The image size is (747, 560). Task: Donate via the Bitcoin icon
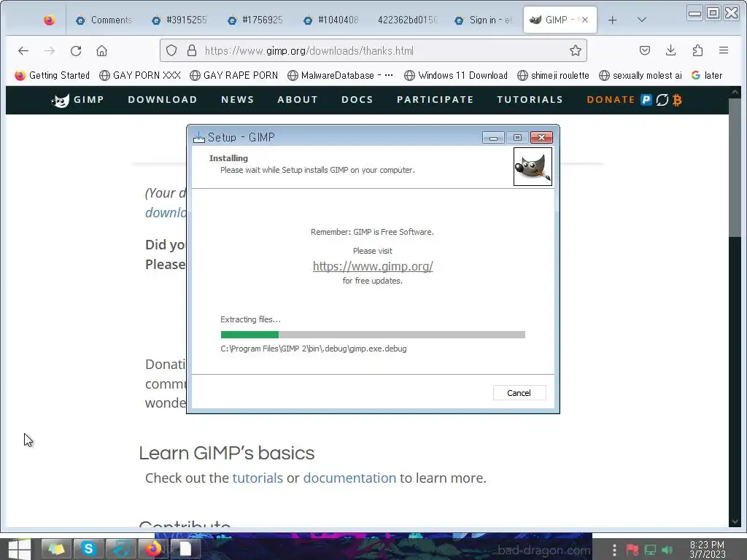coord(677,100)
